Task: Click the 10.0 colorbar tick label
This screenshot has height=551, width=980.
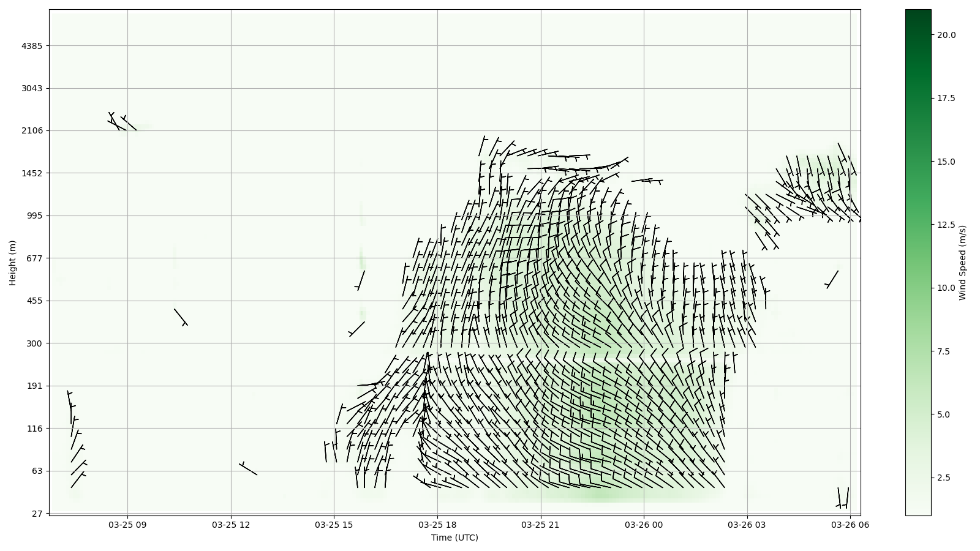Action: [946, 288]
